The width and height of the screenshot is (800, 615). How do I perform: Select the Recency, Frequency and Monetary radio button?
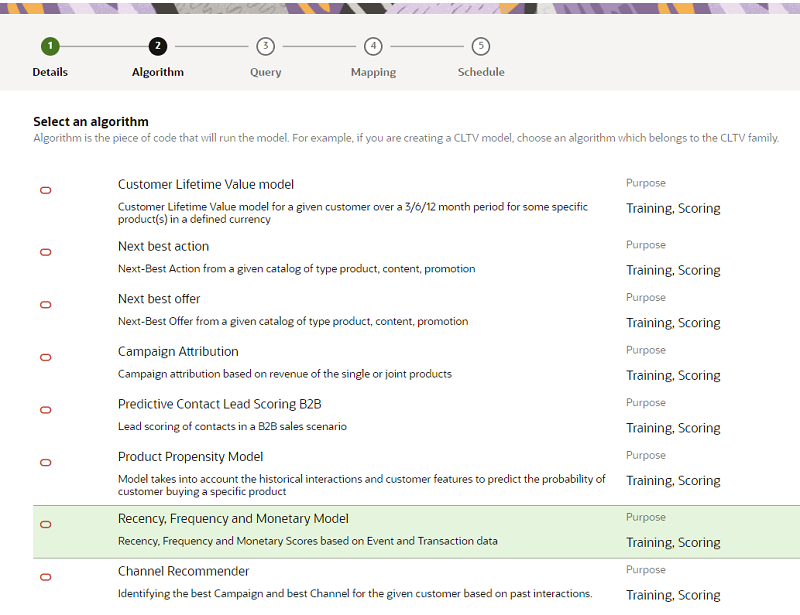[x=45, y=524]
